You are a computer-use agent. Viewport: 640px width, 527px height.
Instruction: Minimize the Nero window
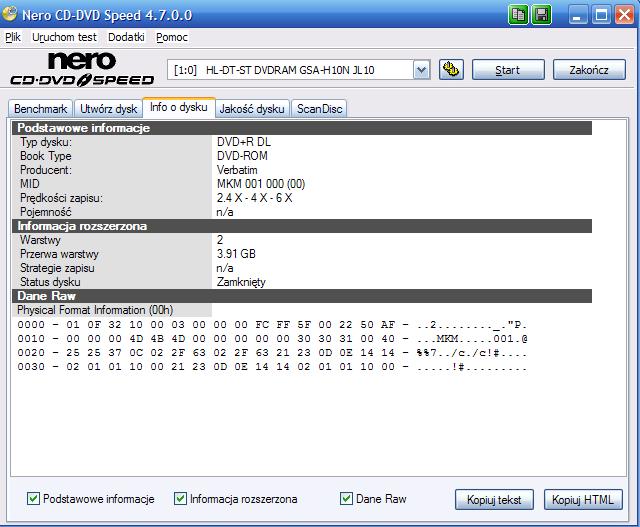click(x=577, y=15)
